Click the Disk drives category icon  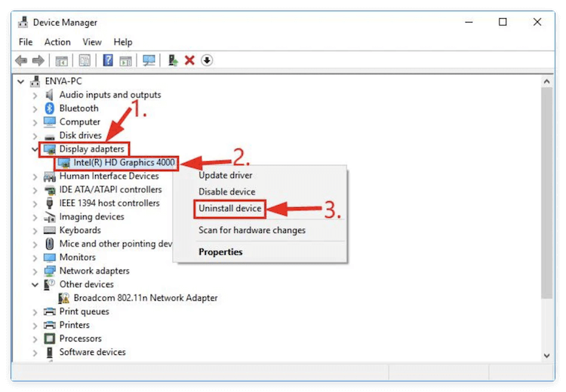click(x=50, y=136)
